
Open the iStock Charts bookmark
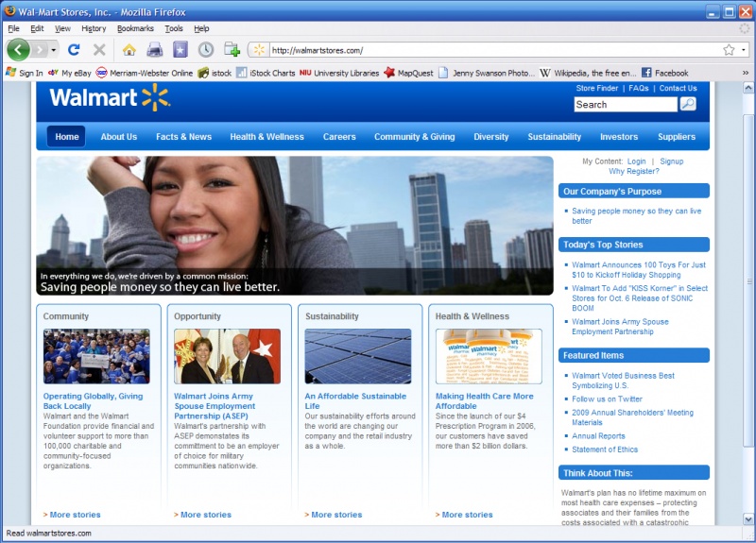point(266,73)
